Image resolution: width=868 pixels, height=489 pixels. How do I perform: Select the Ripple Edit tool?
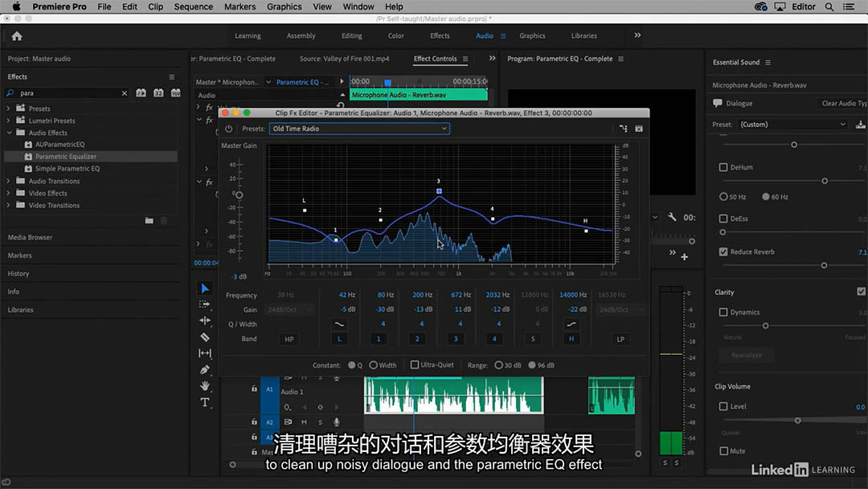coord(205,321)
